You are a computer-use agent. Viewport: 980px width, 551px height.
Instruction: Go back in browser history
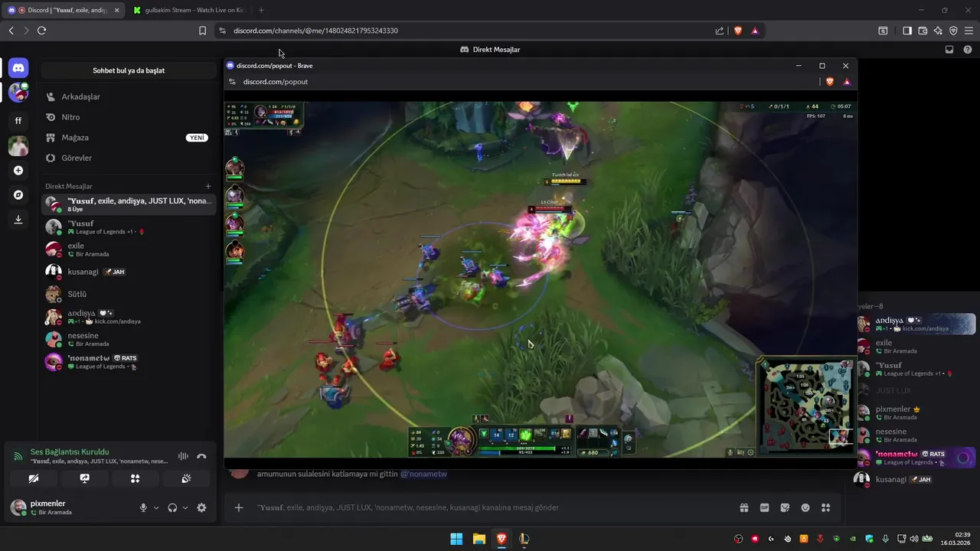(x=11, y=31)
